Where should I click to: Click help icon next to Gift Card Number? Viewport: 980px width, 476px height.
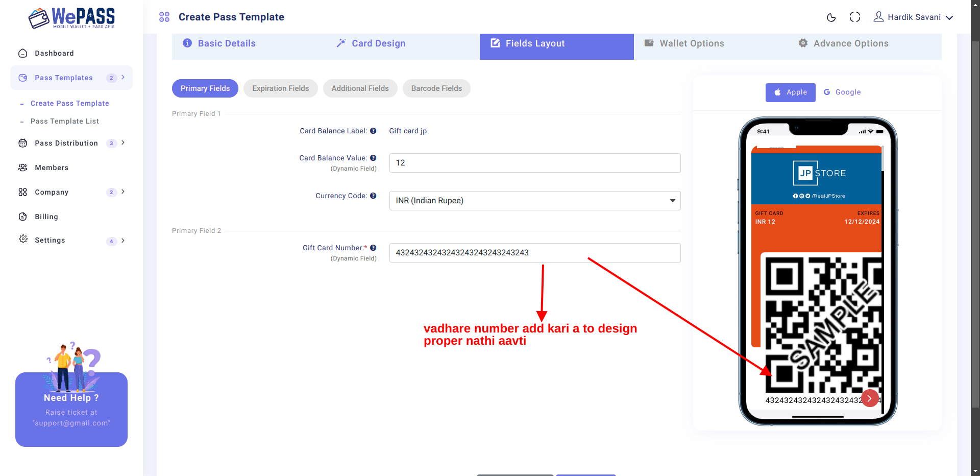coord(373,248)
